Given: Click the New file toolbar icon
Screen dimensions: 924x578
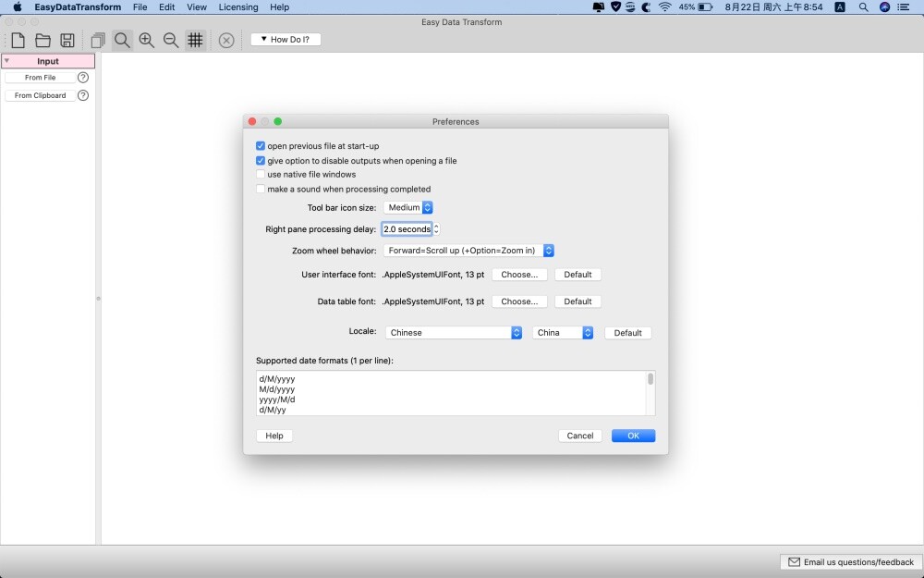Looking at the screenshot, I should coord(18,40).
